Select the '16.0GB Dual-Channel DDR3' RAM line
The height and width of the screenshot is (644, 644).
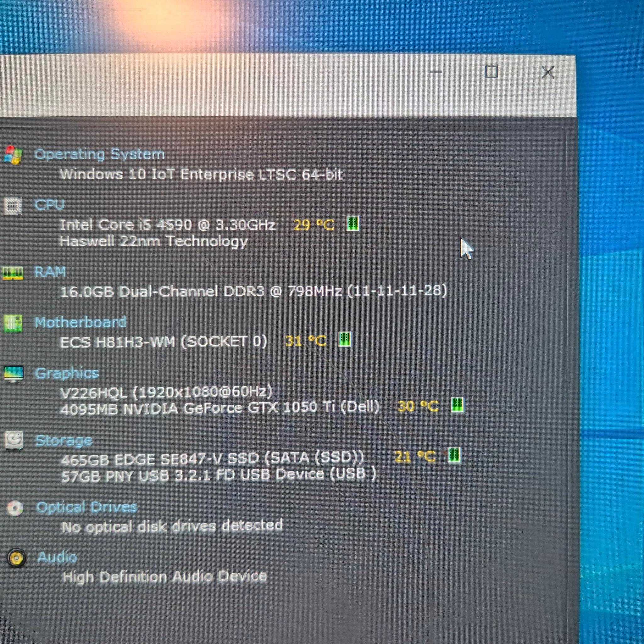(x=253, y=291)
